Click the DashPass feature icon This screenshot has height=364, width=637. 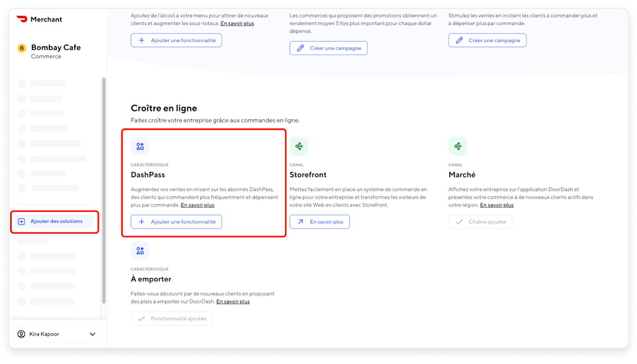click(x=140, y=146)
